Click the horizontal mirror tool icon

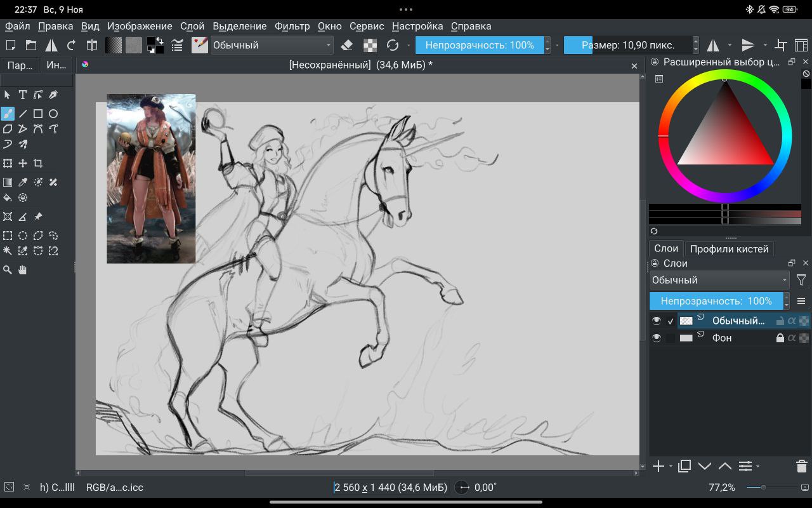point(713,45)
